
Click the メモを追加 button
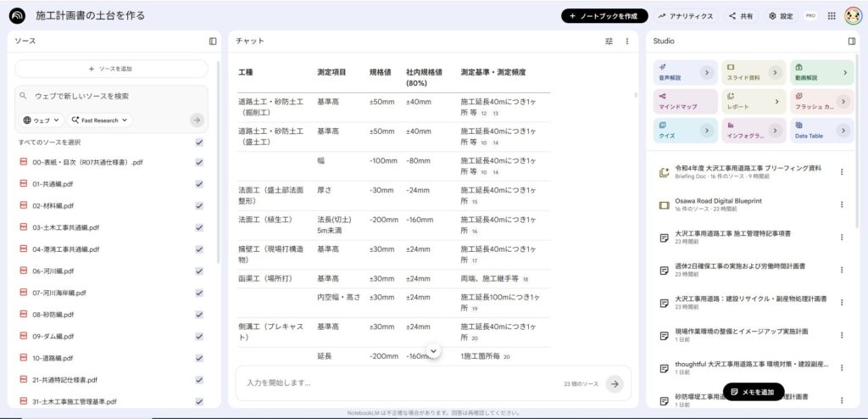click(754, 392)
